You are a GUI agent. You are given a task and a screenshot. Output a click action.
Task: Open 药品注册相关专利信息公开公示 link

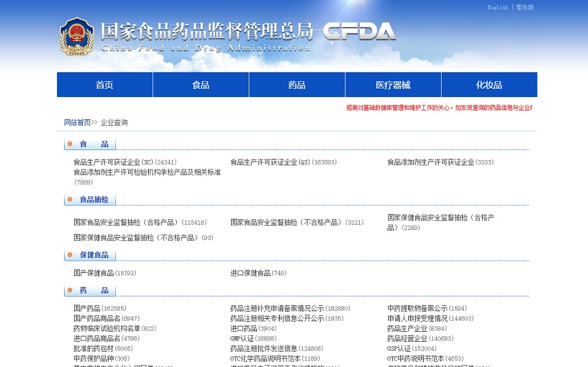pyautogui.click(x=287, y=318)
